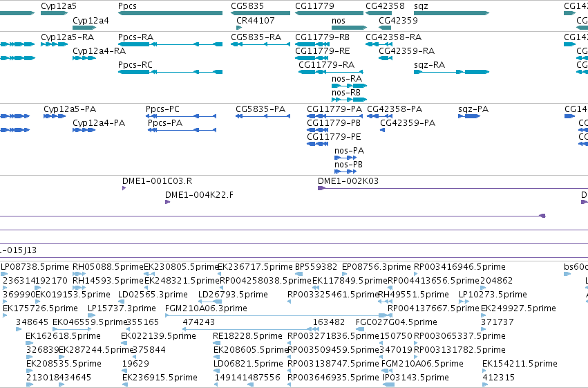
Task: Select the teal sqz gene bar
Action: coord(451,13)
